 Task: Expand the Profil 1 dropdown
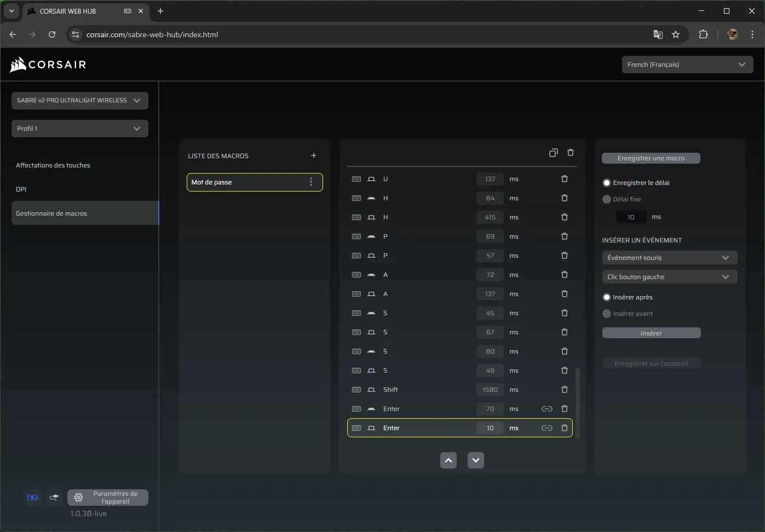coord(80,129)
